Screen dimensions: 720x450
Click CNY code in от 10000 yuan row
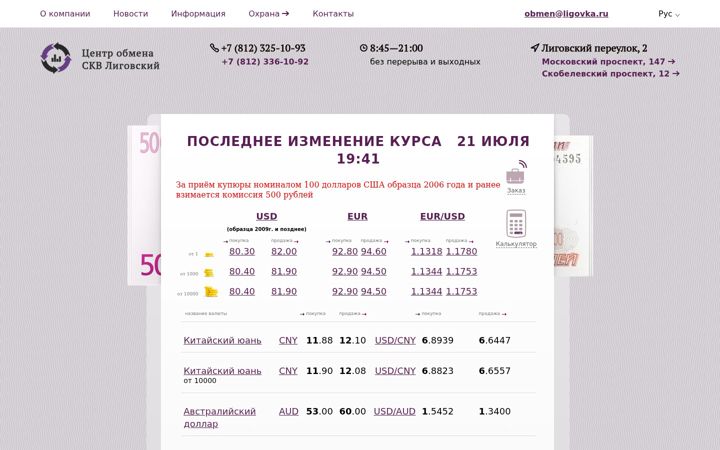tap(288, 371)
